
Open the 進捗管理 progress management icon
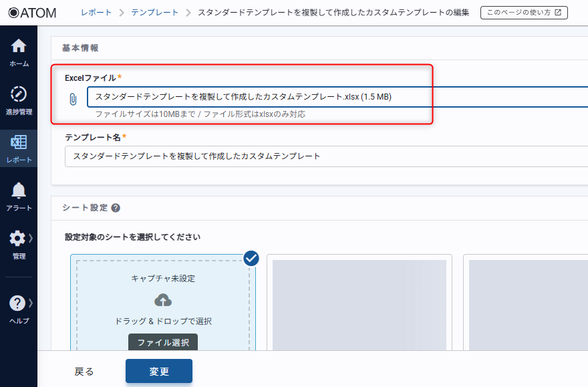[19, 94]
